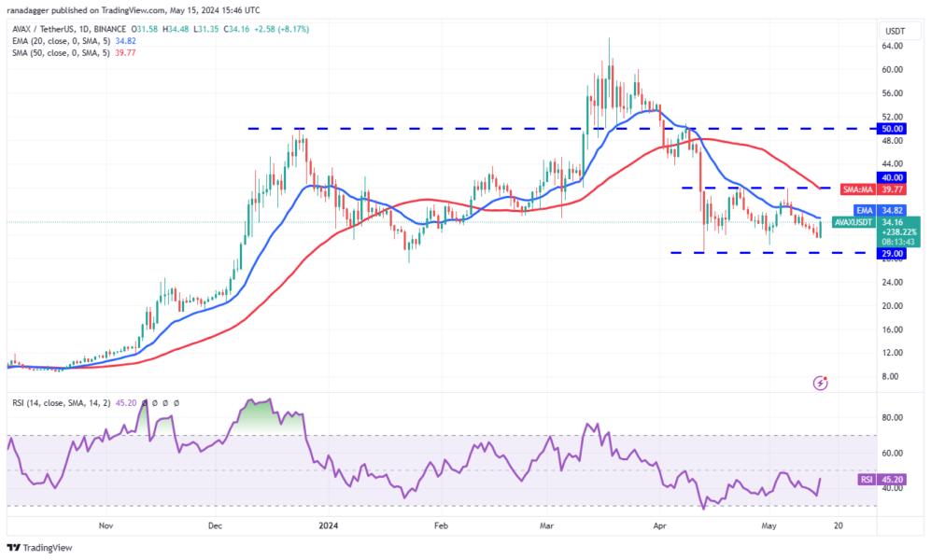This screenshot has width=931, height=560.
Task: Click the open price O31.58
Action: (145, 29)
